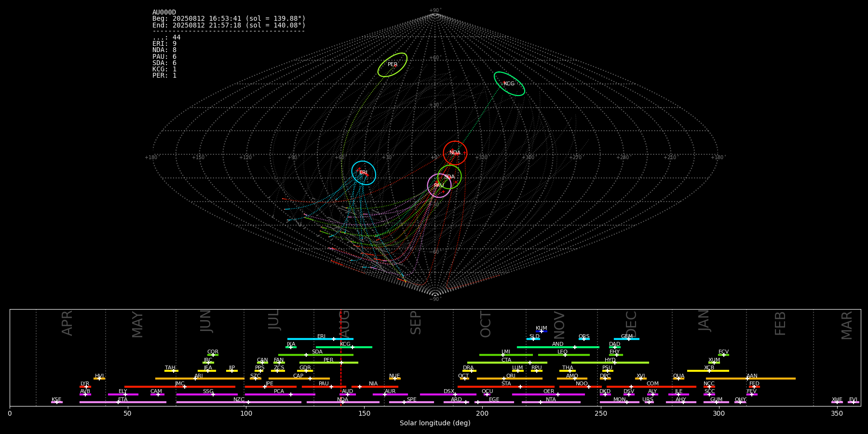Screen dimensions: 868x434
Task: Click the SDA bar in the timeline
Action: pyautogui.click(x=316, y=355)
